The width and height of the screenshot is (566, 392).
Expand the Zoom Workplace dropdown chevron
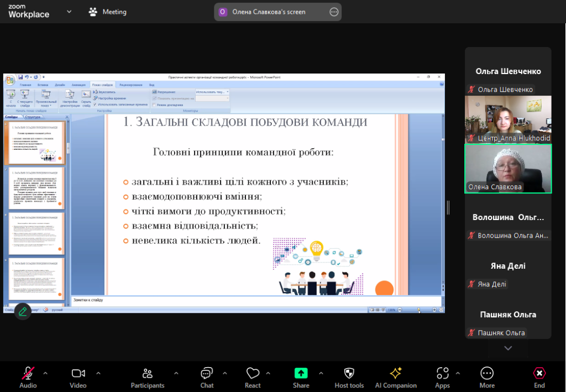[x=69, y=12]
